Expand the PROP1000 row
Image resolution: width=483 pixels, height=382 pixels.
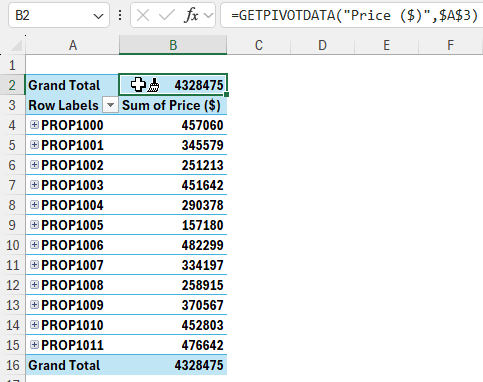coord(34,125)
